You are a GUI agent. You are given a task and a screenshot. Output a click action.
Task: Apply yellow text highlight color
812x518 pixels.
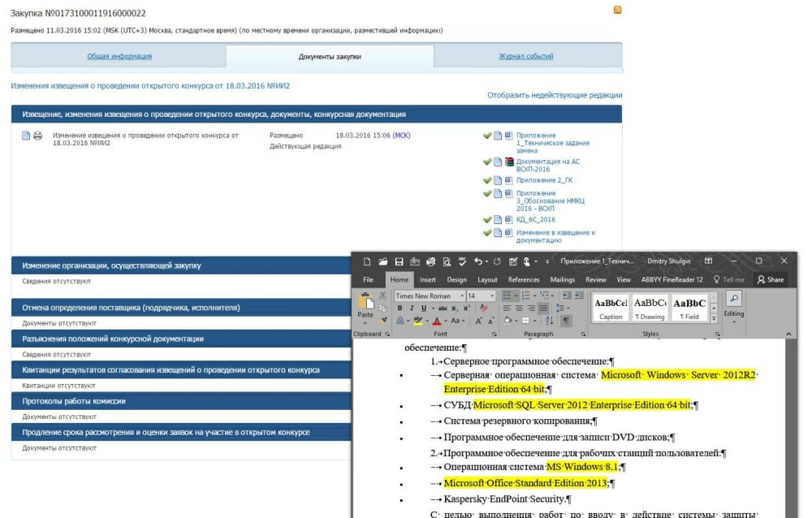(418, 321)
